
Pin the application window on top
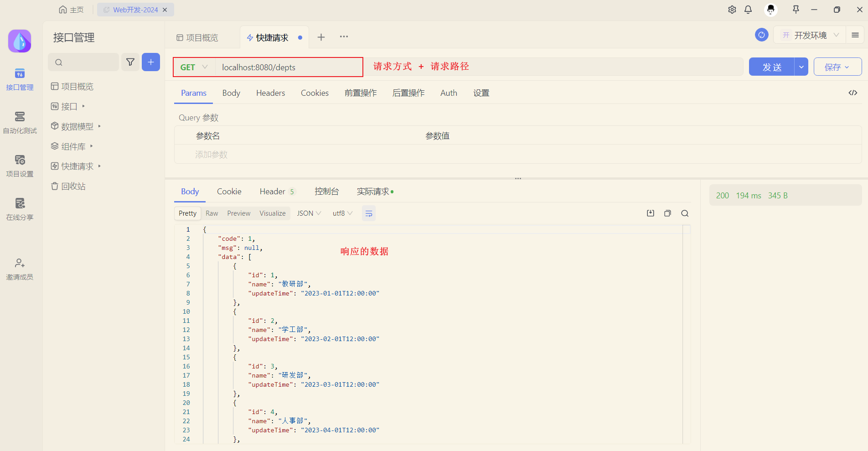(795, 9)
